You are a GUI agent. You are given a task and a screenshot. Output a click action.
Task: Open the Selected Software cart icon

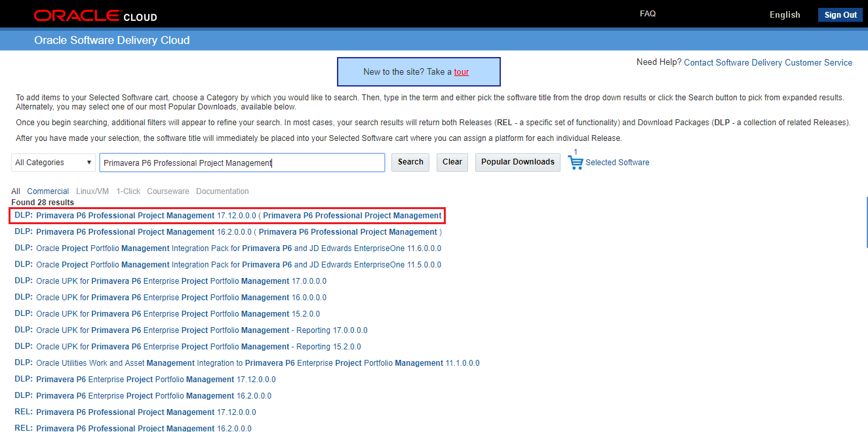tap(576, 162)
